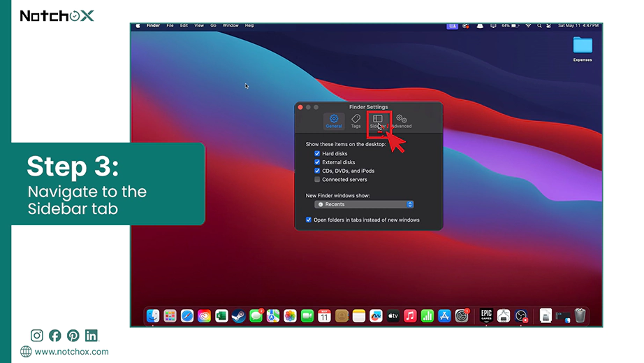Open Maps from the Dock
The height and width of the screenshot is (363, 644).
tap(272, 315)
